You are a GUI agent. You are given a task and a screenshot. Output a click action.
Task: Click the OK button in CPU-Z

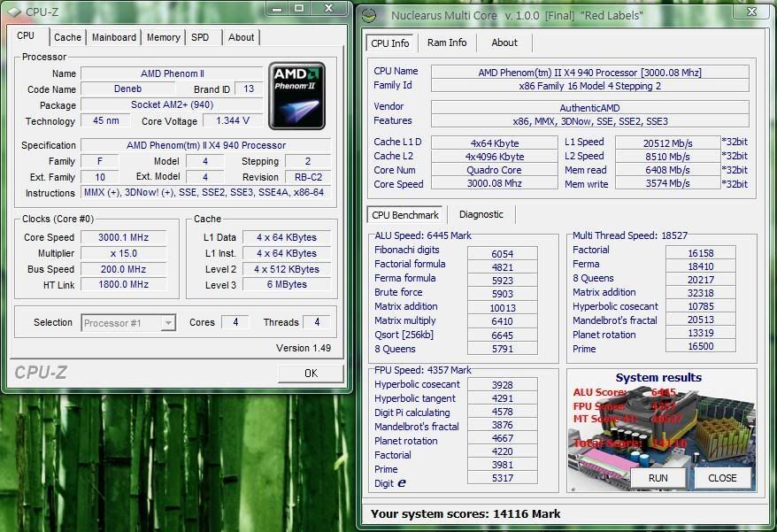tap(311, 374)
